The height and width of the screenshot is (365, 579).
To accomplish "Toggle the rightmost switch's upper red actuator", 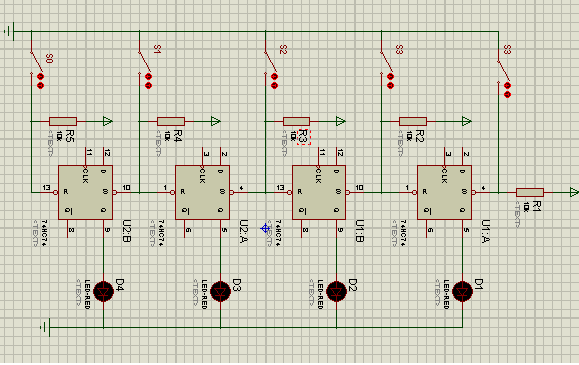I will click(x=507, y=86).
